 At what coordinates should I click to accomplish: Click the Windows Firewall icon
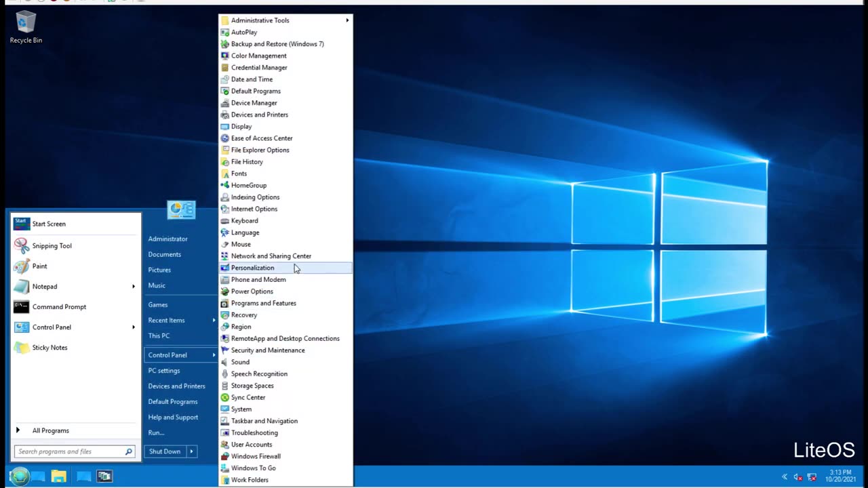pyautogui.click(x=225, y=456)
